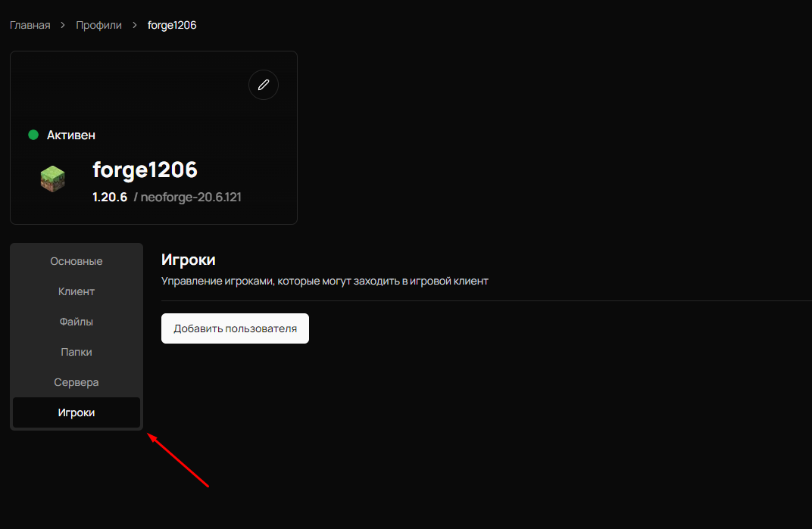Viewport: 812px width, 529px height.
Task: Click the grass block profile icon
Action: [x=52, y=179]
